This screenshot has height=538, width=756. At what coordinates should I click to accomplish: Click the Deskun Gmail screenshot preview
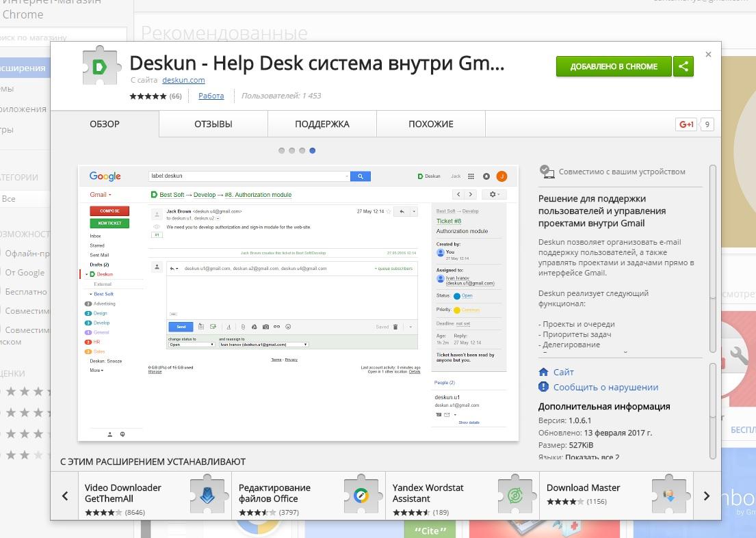point(298,303)
